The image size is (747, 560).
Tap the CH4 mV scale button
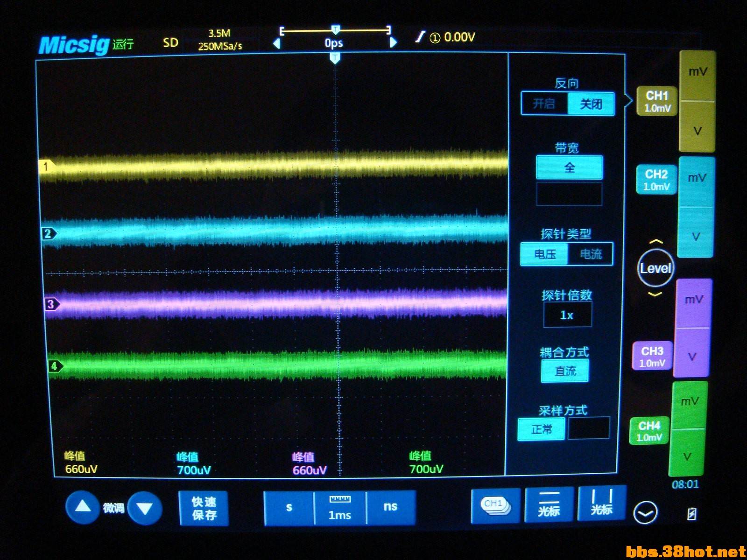(x=690, y=405)
